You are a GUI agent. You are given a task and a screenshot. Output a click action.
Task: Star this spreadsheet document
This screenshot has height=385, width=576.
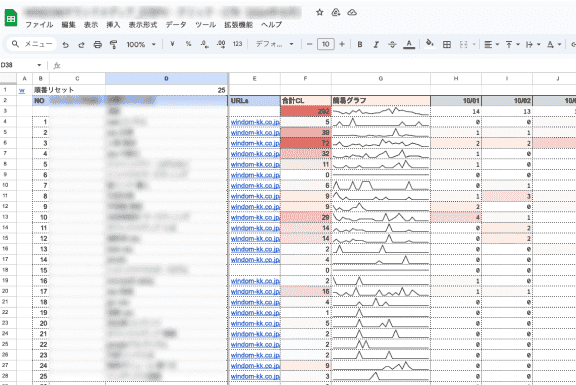(320, 12)
